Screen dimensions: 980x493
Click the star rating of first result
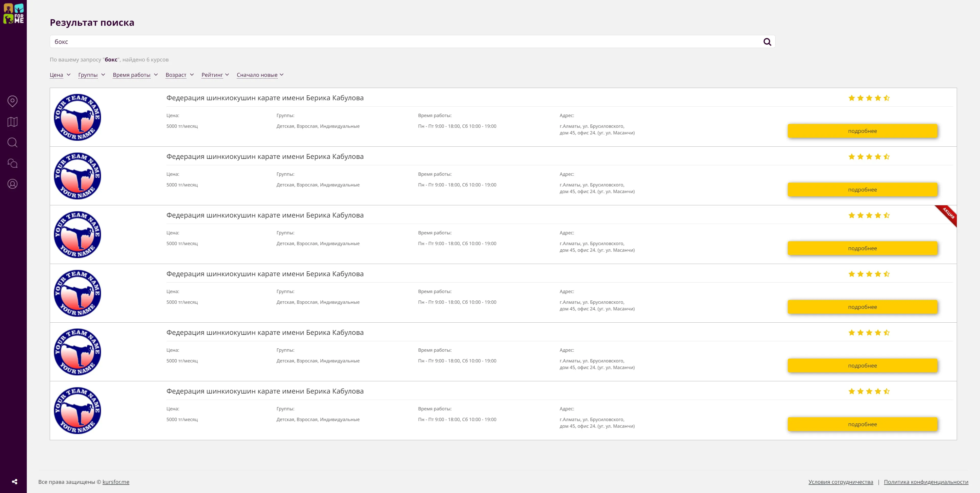coord(869,98)
